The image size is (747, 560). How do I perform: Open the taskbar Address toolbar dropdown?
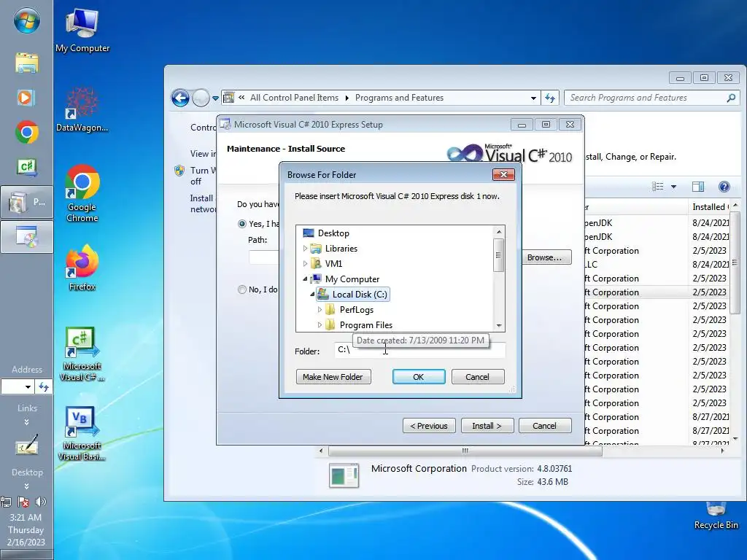pos(28,386)
